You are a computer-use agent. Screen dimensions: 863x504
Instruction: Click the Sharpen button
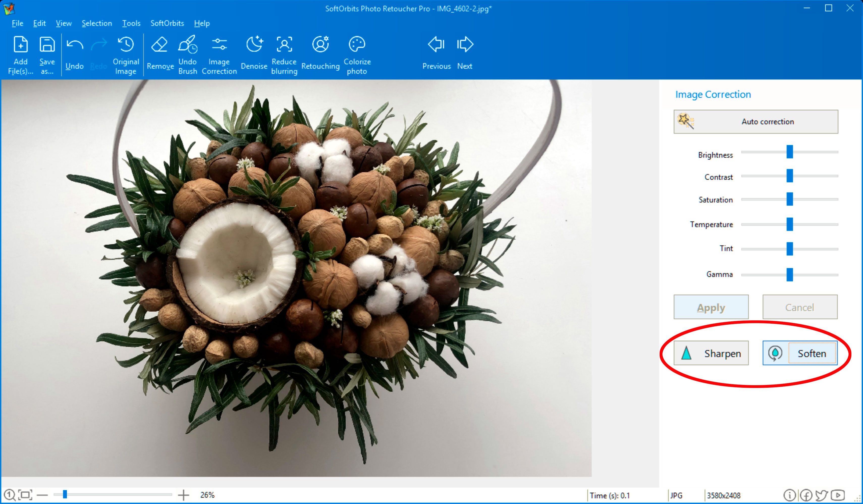coord(711,353)
